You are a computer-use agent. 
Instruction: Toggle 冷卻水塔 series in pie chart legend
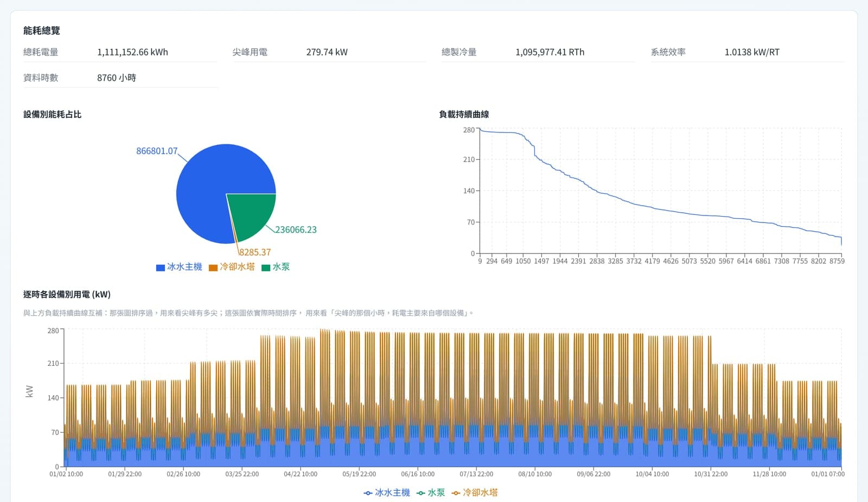click(x=232, y=267)
